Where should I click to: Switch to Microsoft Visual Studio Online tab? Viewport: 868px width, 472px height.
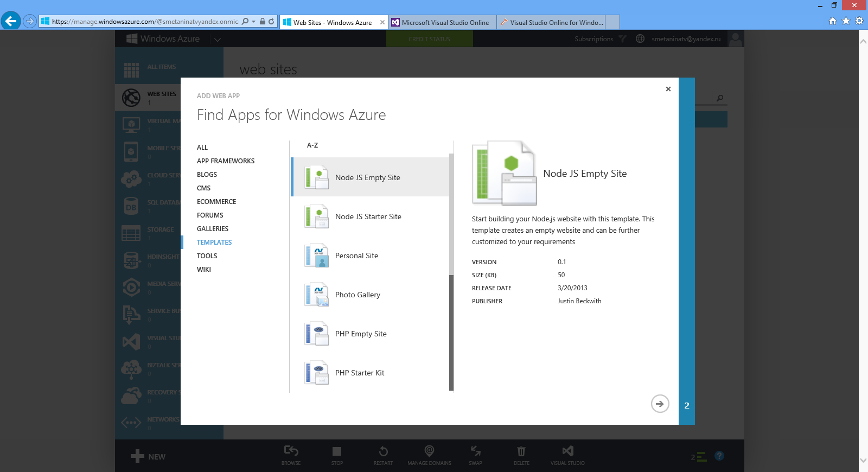[x=442, y=22]
